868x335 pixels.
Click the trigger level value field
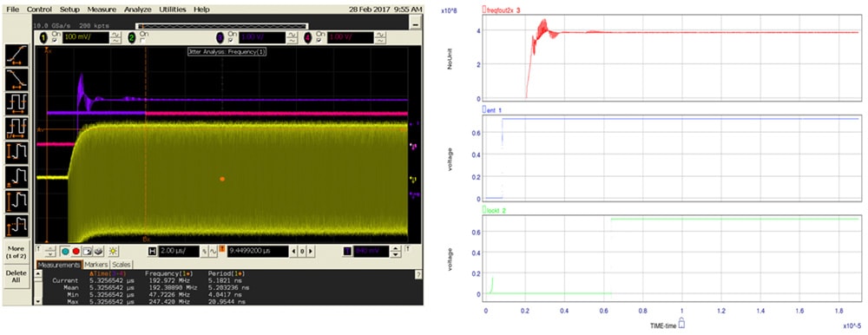tap(372, 251)
